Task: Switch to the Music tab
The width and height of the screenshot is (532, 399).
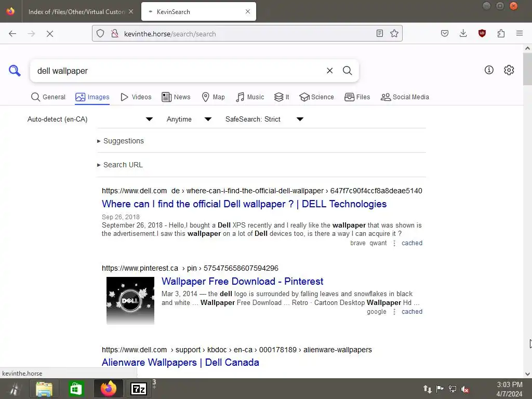Action: [x=250, y=97]
